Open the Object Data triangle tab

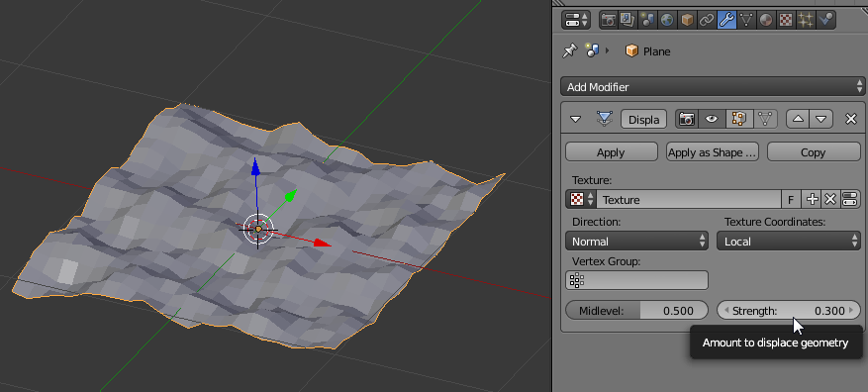pos(746,21)
